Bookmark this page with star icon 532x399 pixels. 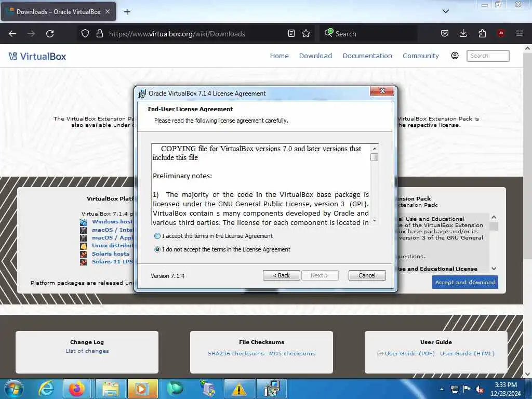306,34
